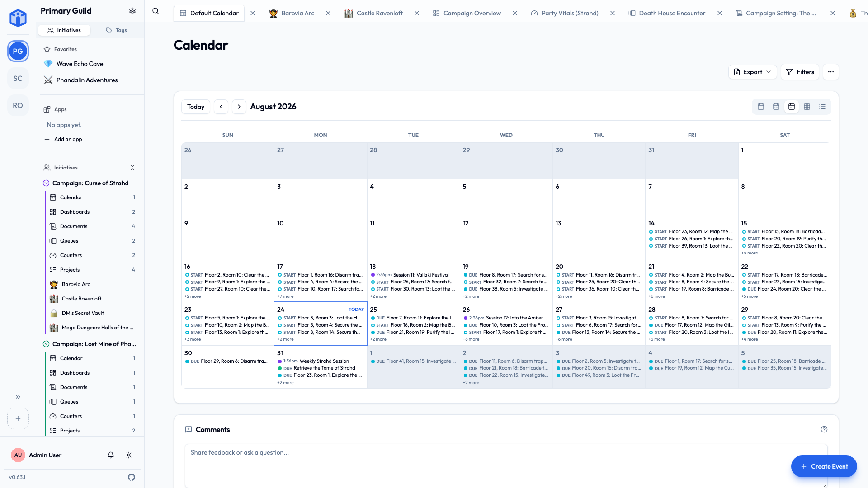
Task: Click the comment feedback text field
Action: point(506,465)
